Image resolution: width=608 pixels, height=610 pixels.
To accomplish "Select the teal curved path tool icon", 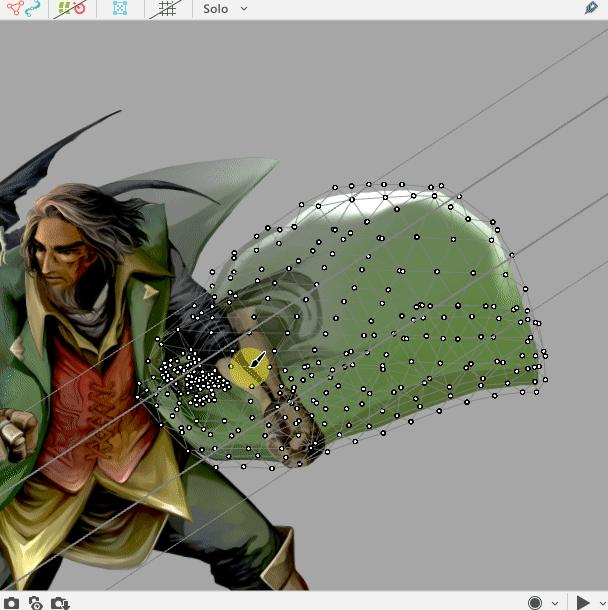I will 33,8.
